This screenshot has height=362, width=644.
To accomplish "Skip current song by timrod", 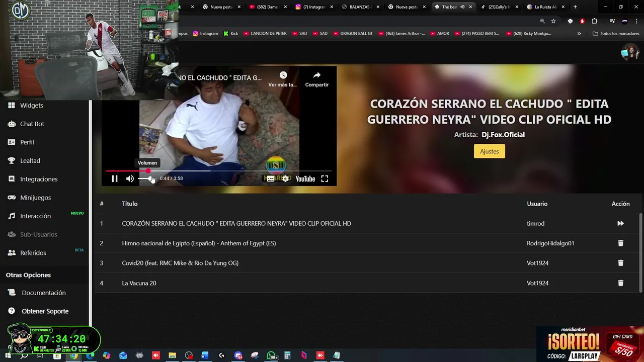I will [620, 223].
